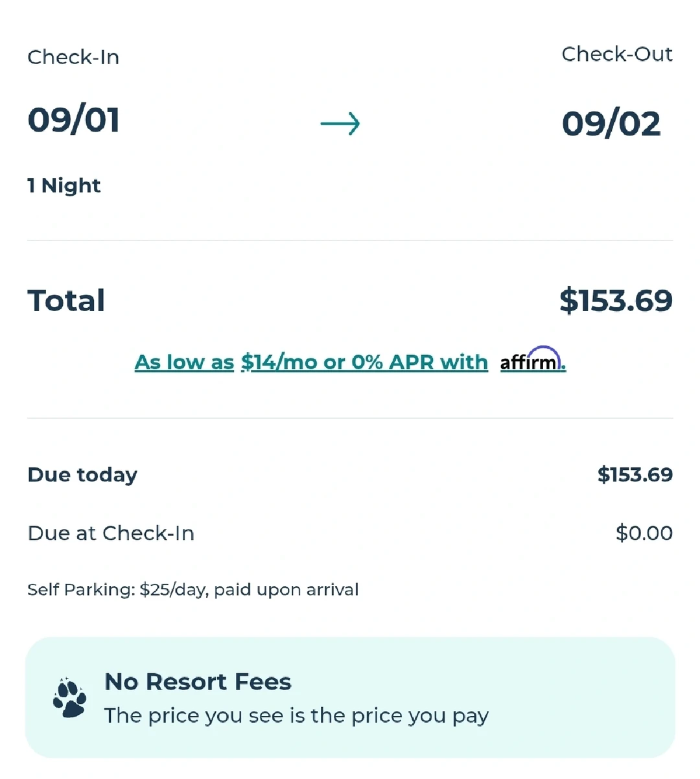Click "The price you see" banner text
This screenshot has width=700, height=779.
click(296, 715)
